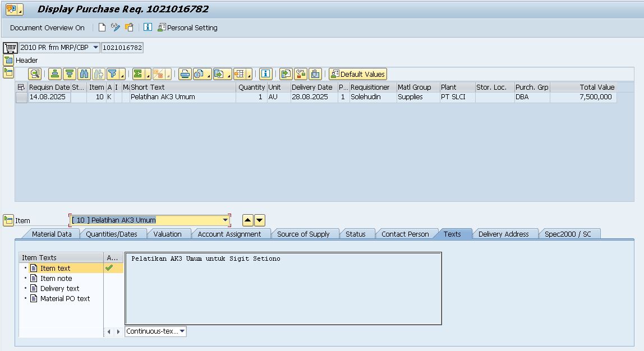Click inside the item text editor area

(283, 289)
